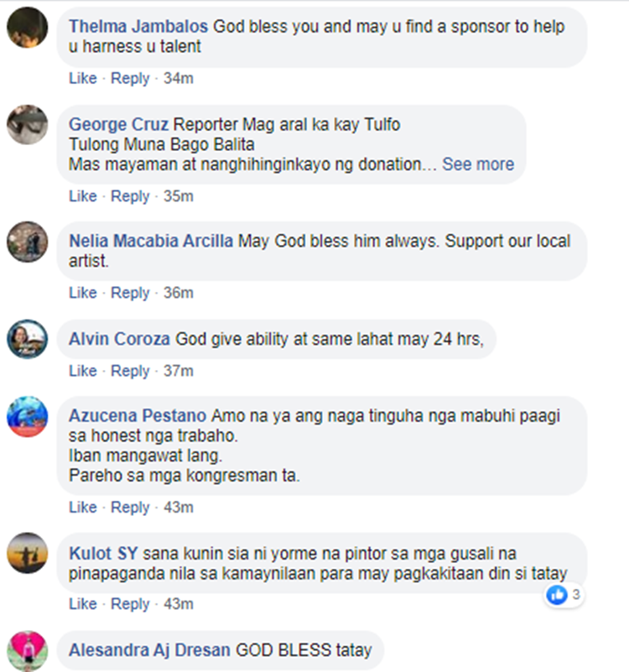The height and width of the screenshot is (672, 629).
Task: Click the thumbs-up reaction icon with 3 likes
Action: [x=557, y=595]
